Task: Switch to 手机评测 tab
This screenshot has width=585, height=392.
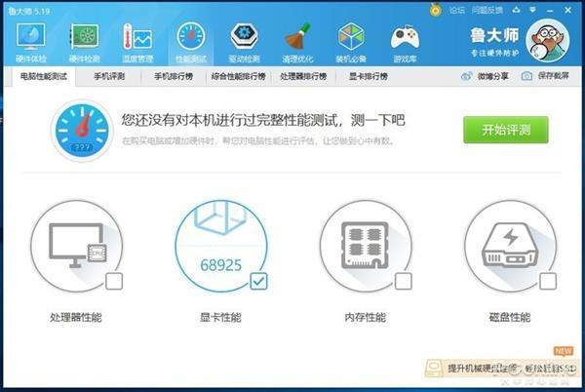Action: click(x=108, y=75)
